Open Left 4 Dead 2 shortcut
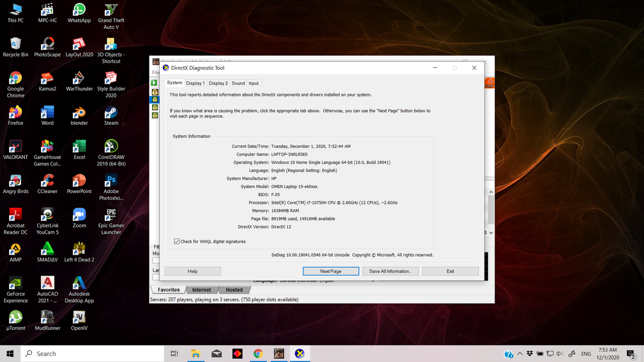This screenshot has height=362, width=644. coord(79,252)
